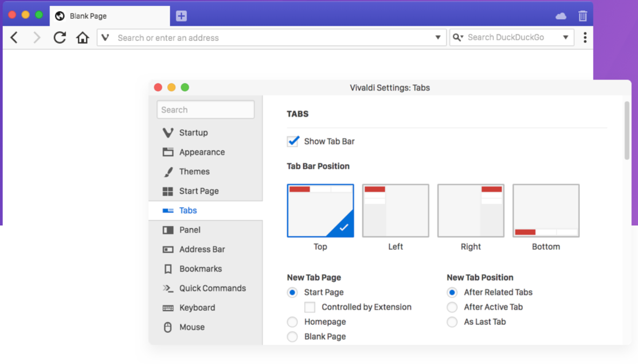Click the cloud sync icon
The image size is (638, 364).
point(561,16)
